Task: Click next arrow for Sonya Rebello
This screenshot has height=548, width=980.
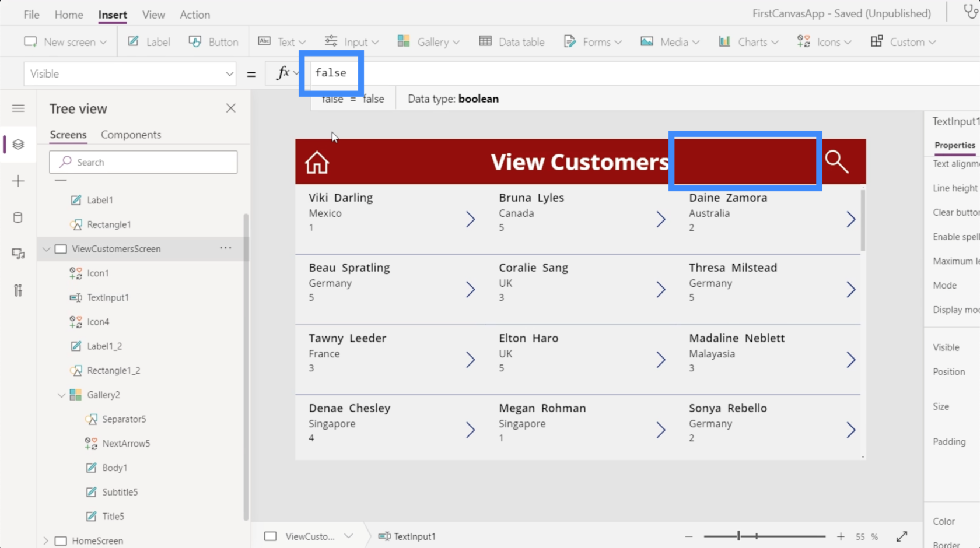Action: click(850, 430)
